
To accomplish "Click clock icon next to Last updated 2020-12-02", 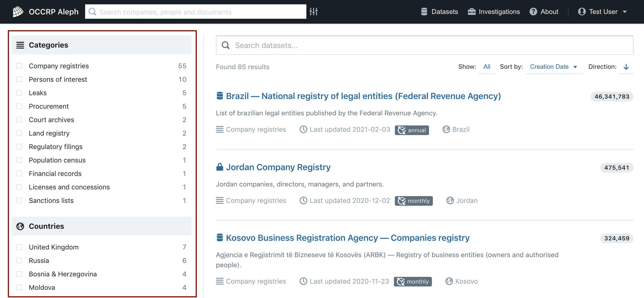I will [303, 200].
